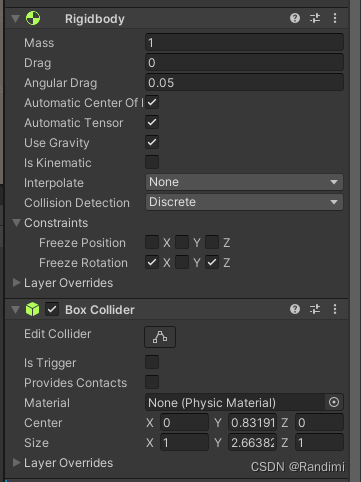The image size is (361, 482).
Task: Enable the Is Trigger checkbox
Action: click(x=152, y=362)
